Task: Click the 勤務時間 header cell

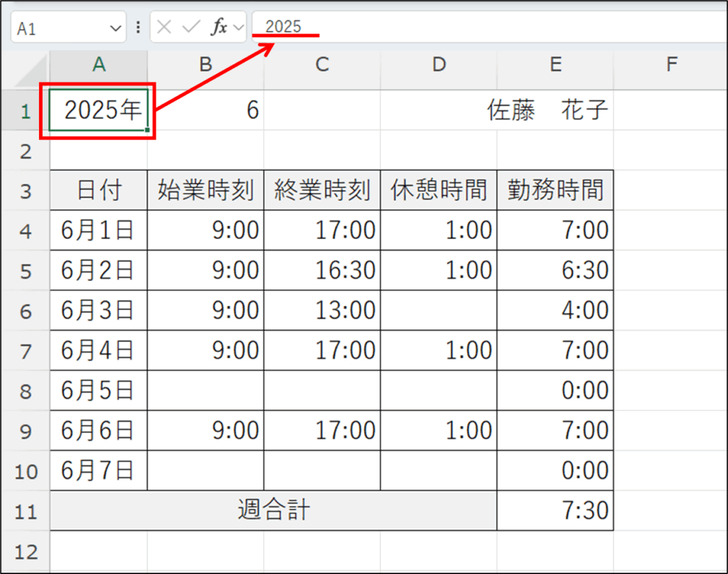Action: (555, 191)
